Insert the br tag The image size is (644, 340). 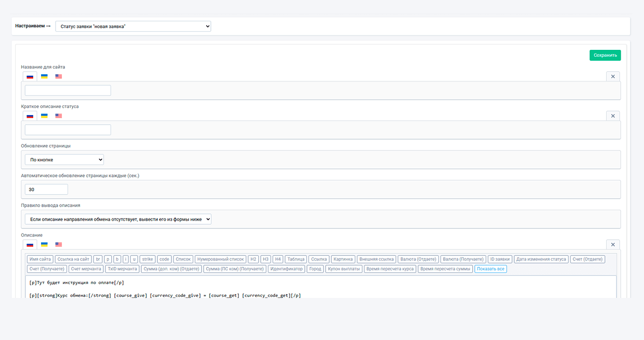98,259
